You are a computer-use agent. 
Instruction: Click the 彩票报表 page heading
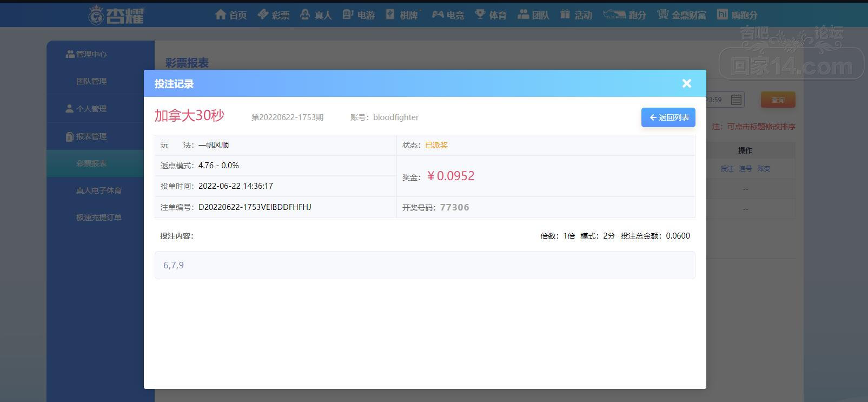(187, 63)
